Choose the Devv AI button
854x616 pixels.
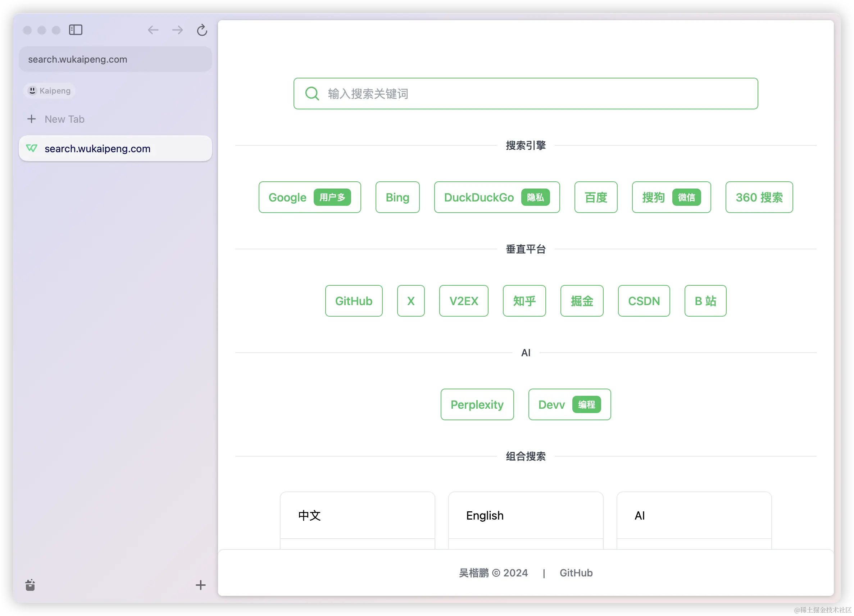pyautogui.click(x=569, y=404)
